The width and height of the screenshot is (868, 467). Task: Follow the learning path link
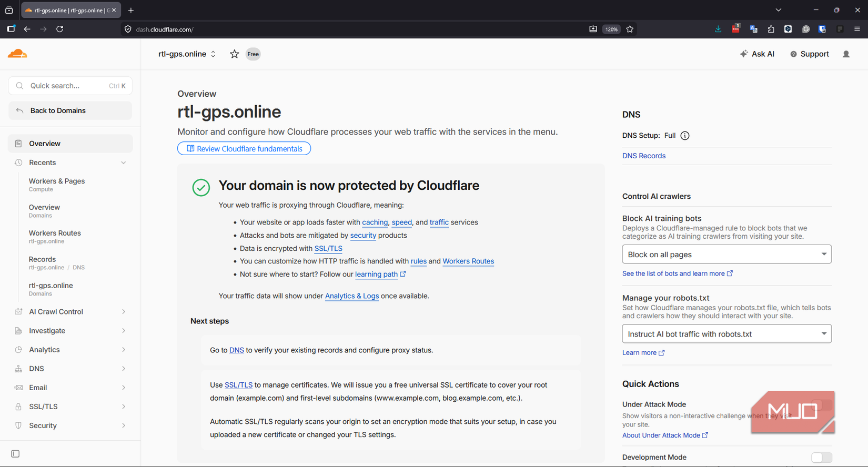[380, 275]
